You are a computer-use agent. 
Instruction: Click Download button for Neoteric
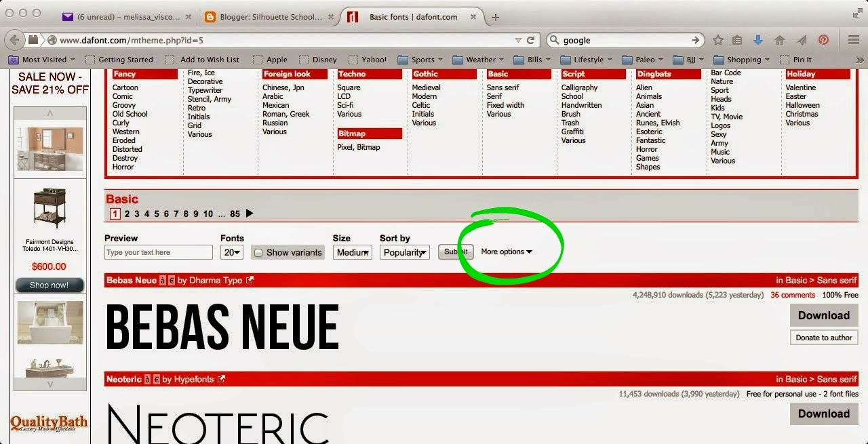pos(824,413)
